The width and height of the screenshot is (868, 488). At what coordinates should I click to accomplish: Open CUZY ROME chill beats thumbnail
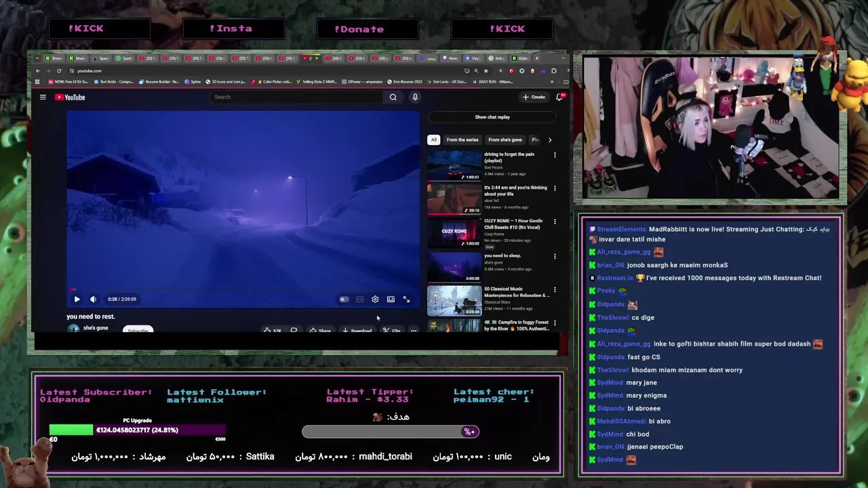pos(454,232)
